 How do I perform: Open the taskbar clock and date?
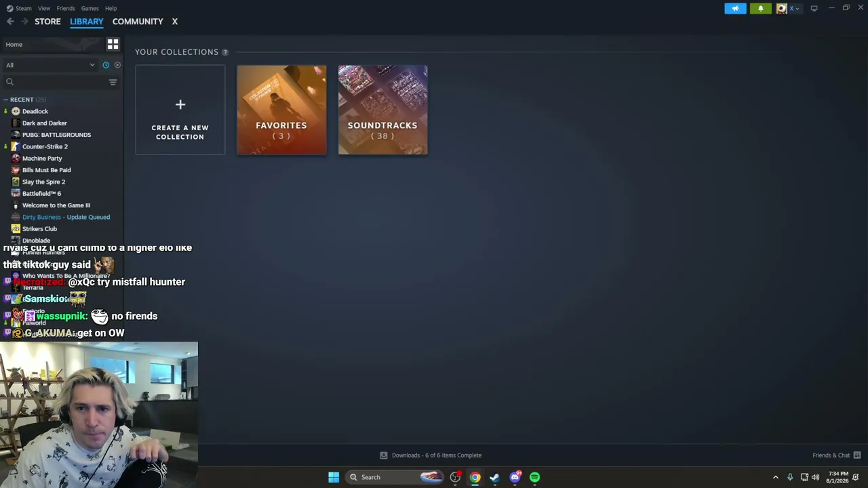tap(837, 477)
